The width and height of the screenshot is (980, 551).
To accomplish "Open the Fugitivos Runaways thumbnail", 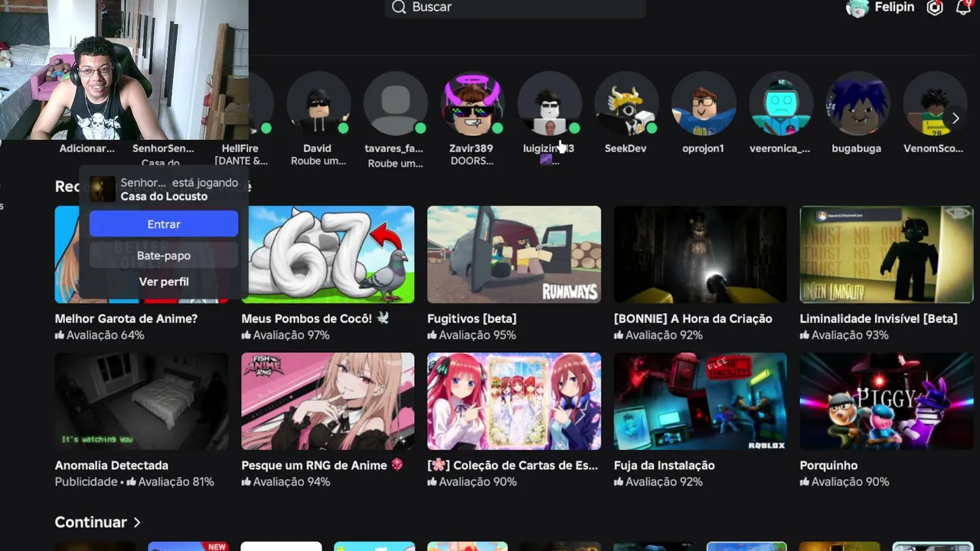I will [x=514, y=255].
